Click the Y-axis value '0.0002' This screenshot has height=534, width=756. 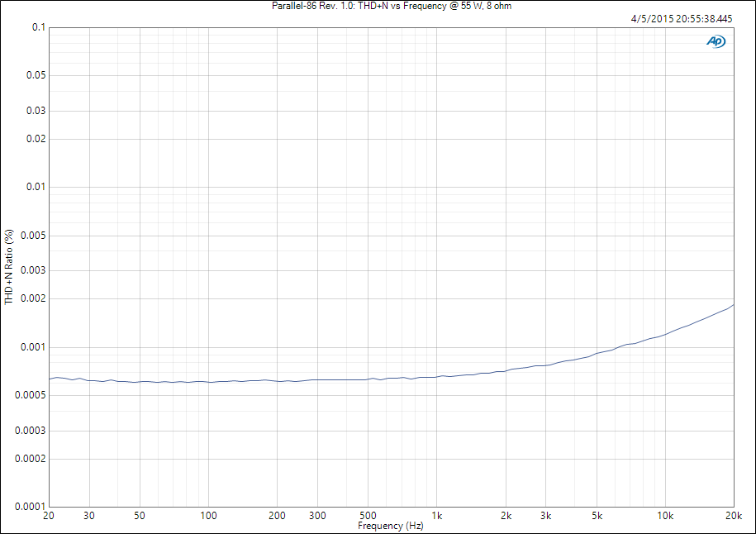click(x=31, y=458)
